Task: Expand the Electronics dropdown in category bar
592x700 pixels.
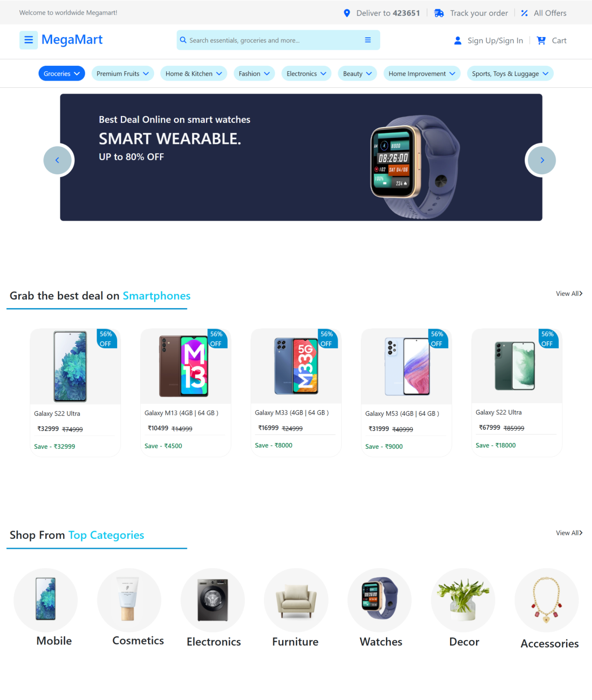Action: point(306,74)
